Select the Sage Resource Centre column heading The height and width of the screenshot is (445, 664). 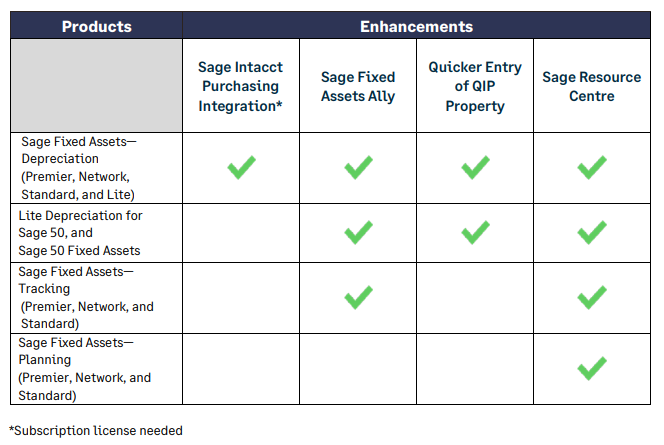[x=592, y=86]
